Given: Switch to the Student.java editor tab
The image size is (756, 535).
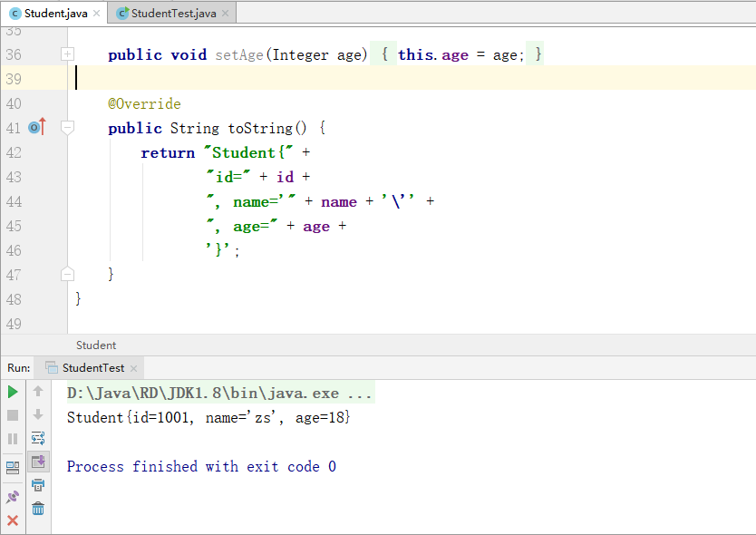Looking at the screenshot, I should (x=55, y=13).
